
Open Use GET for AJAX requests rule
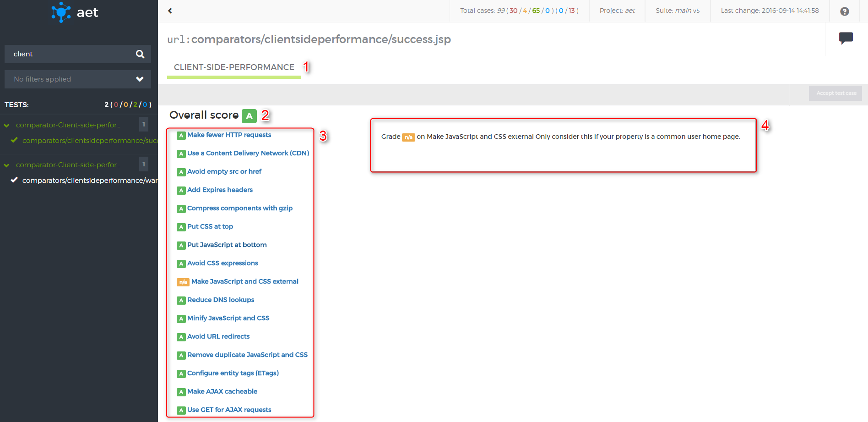[229, 410]
